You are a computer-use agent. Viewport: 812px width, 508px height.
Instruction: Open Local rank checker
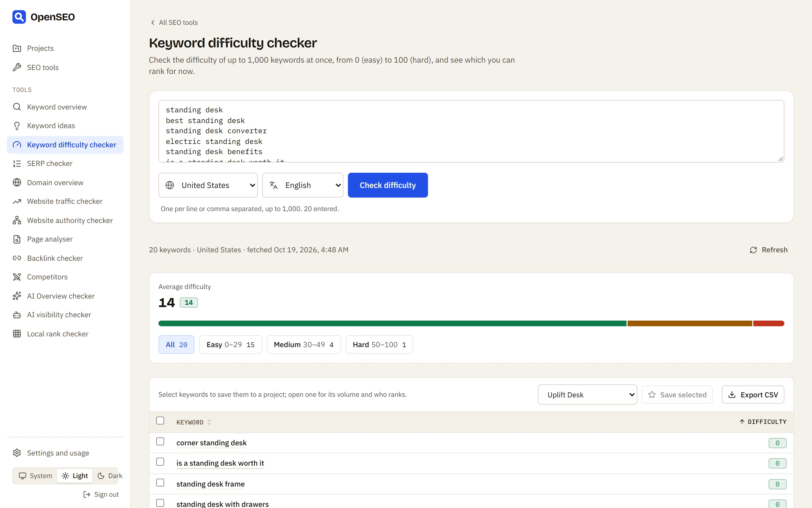65,334
